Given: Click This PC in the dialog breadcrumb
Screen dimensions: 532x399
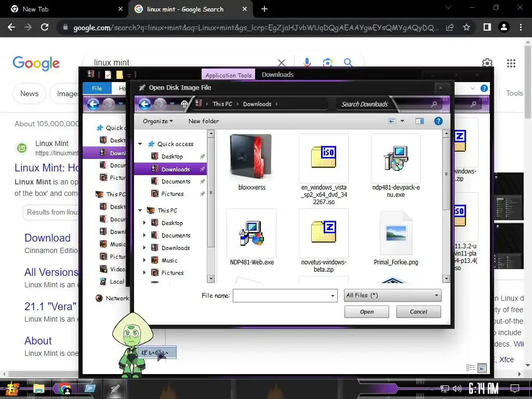Looking at the screenshot, I should click(222, 104).
